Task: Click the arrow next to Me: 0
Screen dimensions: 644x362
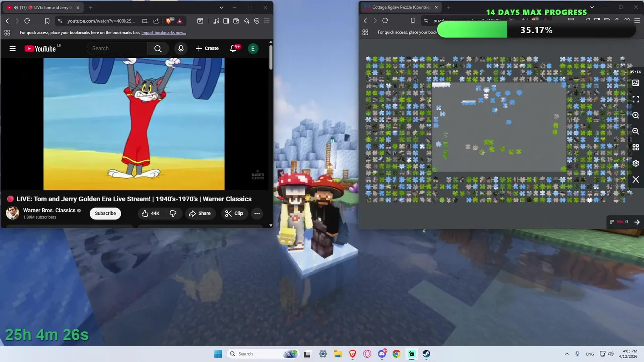Action: pyautogui.click(x=637, y=222)
